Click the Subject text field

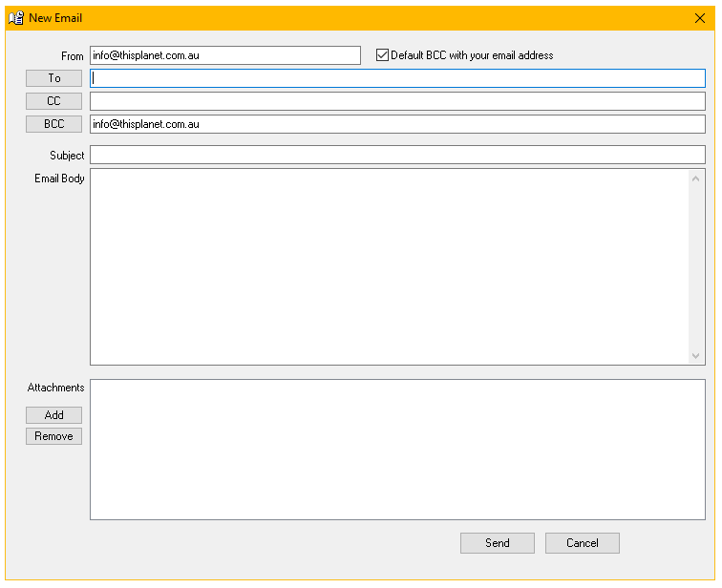(397, 155)
